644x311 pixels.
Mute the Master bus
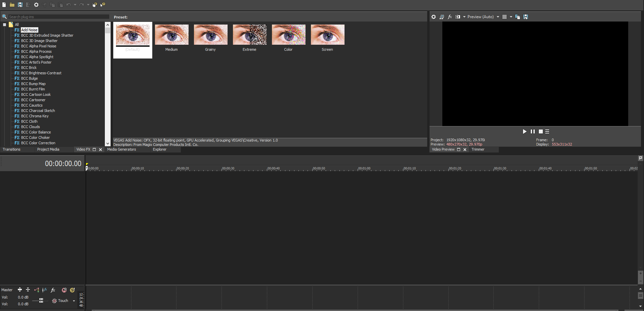64,290
